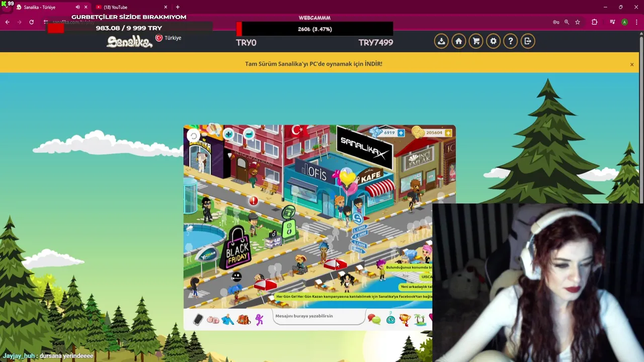Open the settings gear in Sanalika header
Image resolution: width=644 pixels, height=362 pixels.
493,41
